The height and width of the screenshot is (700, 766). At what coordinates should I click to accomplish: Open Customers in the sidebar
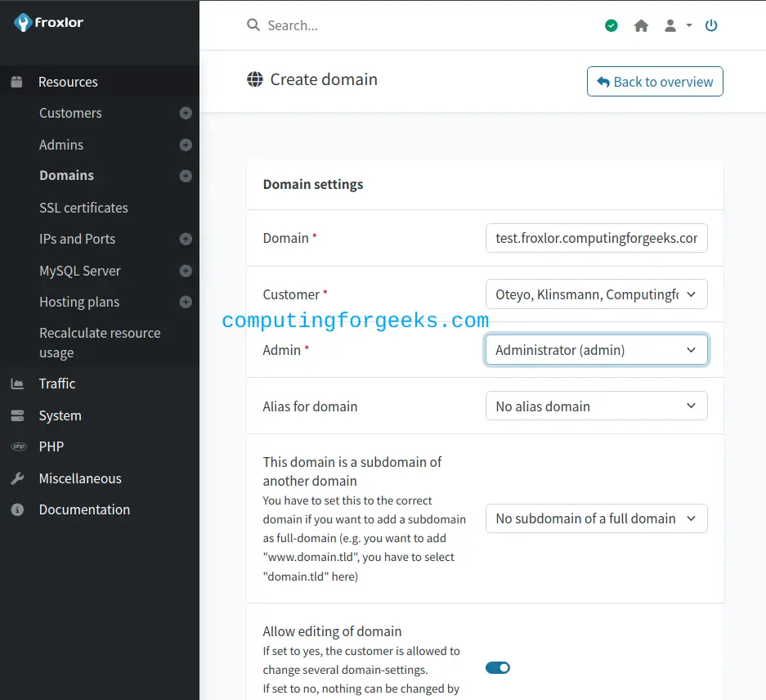pos(70,114)
